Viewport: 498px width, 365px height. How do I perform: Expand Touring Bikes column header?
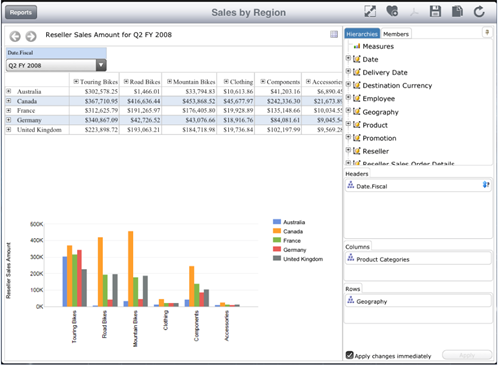tap(76, 81)
